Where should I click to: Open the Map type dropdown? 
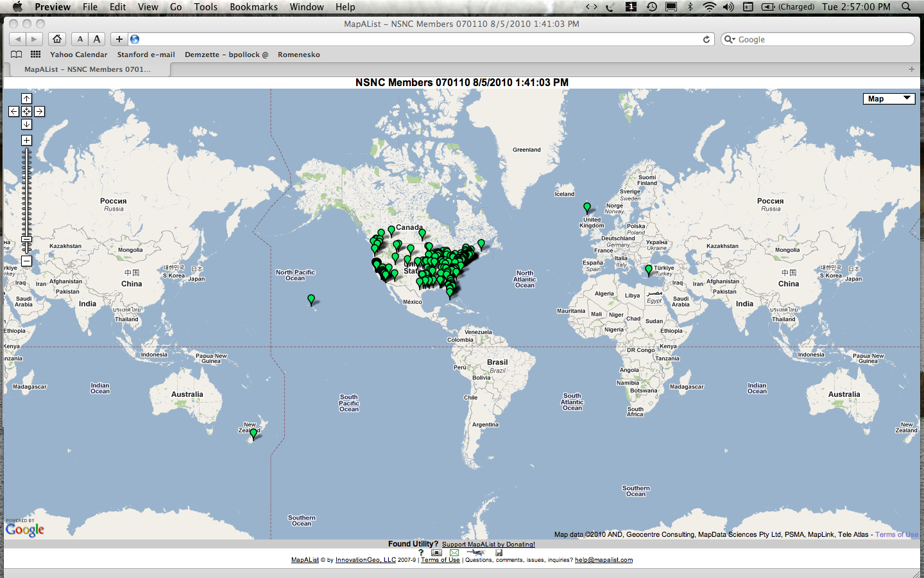click(888, 98)
